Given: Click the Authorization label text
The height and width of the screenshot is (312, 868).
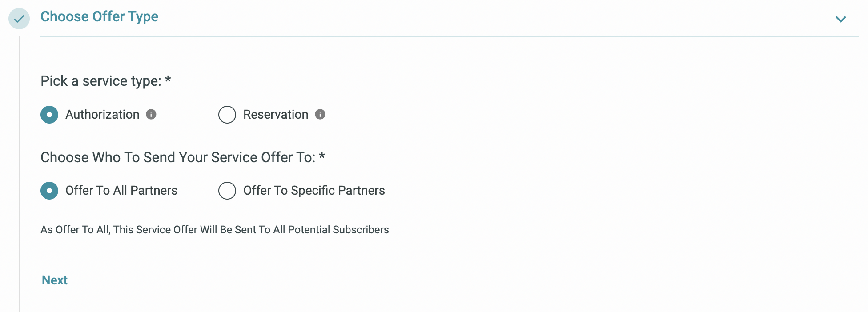Looking at the screenshot, I should tap(102, 115).
